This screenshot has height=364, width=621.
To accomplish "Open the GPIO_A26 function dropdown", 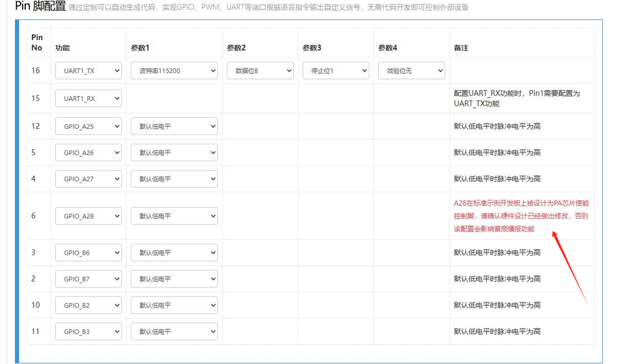I will [x=89, y=153].
